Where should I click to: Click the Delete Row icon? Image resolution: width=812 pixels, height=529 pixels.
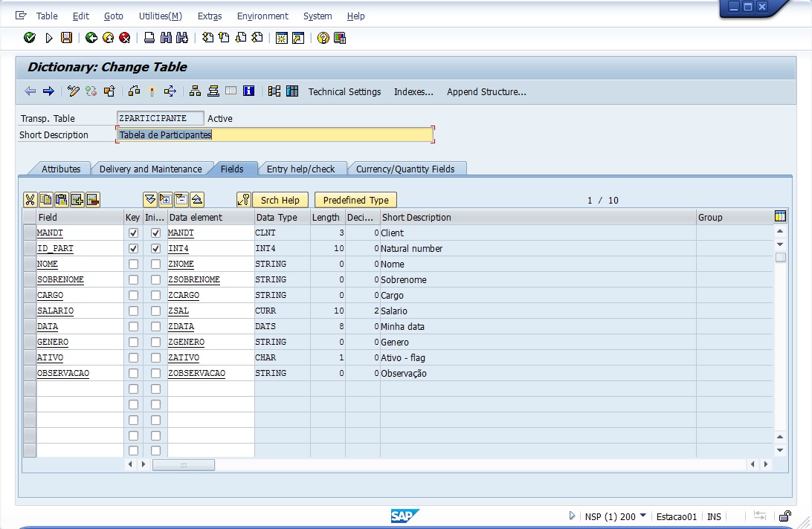pyautogui.click(x=92, y=200)
